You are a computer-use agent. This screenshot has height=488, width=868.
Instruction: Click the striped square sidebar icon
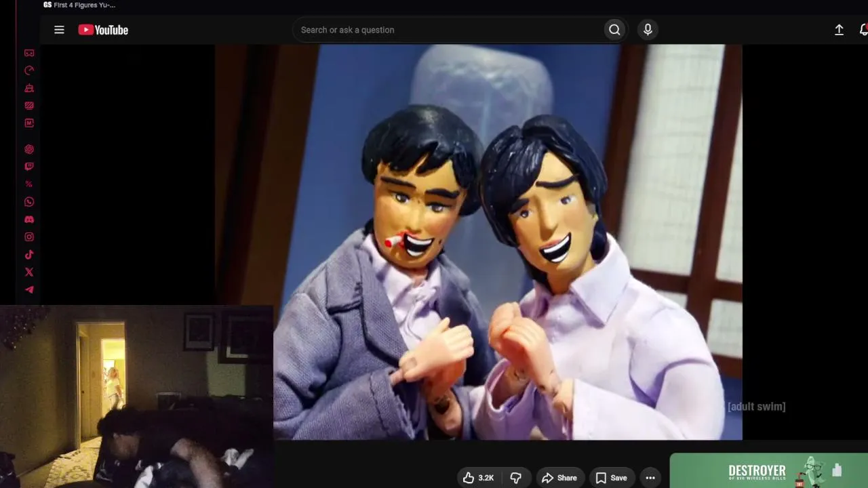point(29,106)
